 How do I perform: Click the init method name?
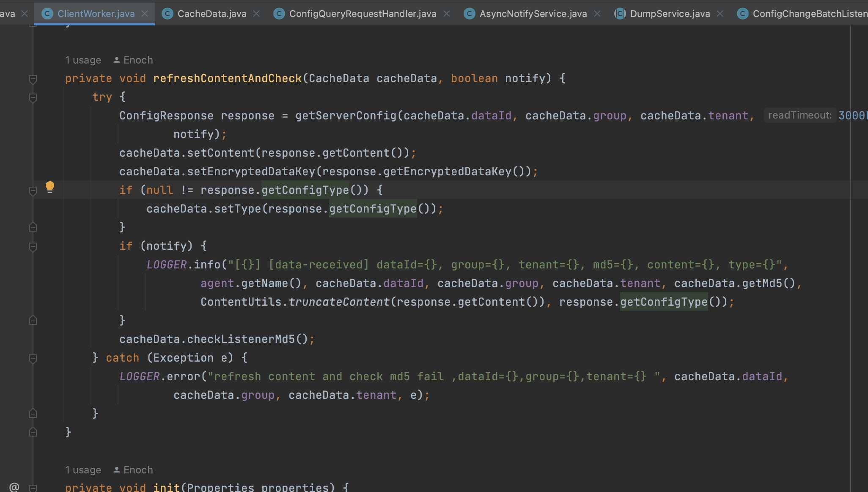click(x=166, y=487)
